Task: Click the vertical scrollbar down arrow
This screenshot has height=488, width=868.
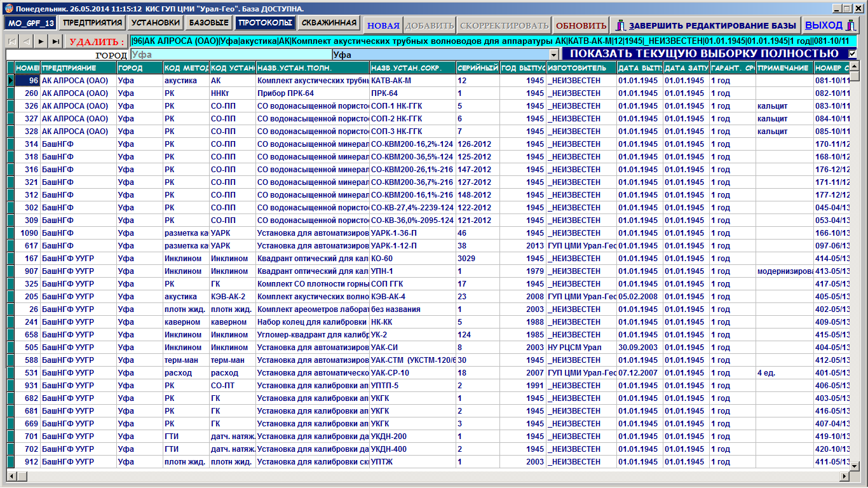Action: click(855, 466)
